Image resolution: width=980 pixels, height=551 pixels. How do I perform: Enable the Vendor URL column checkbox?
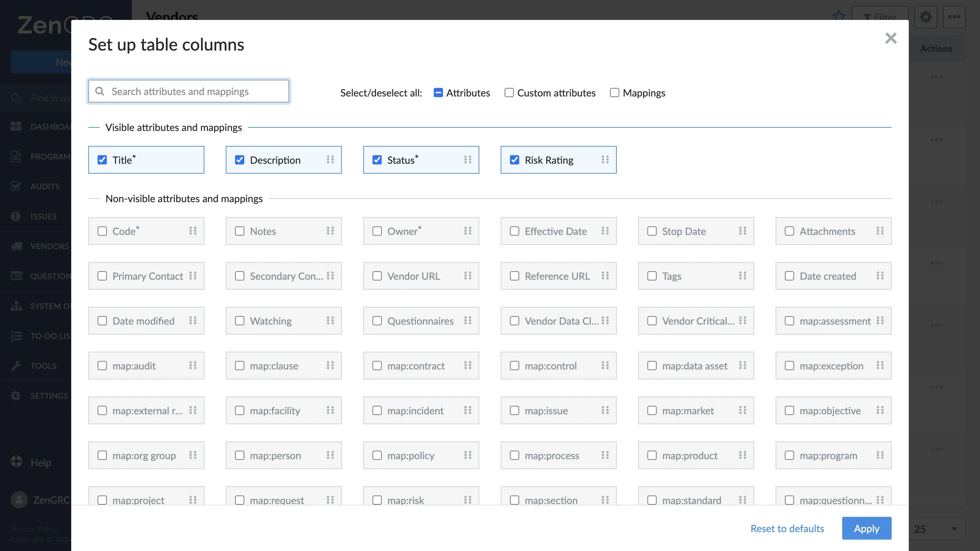(x=377, y=276)
